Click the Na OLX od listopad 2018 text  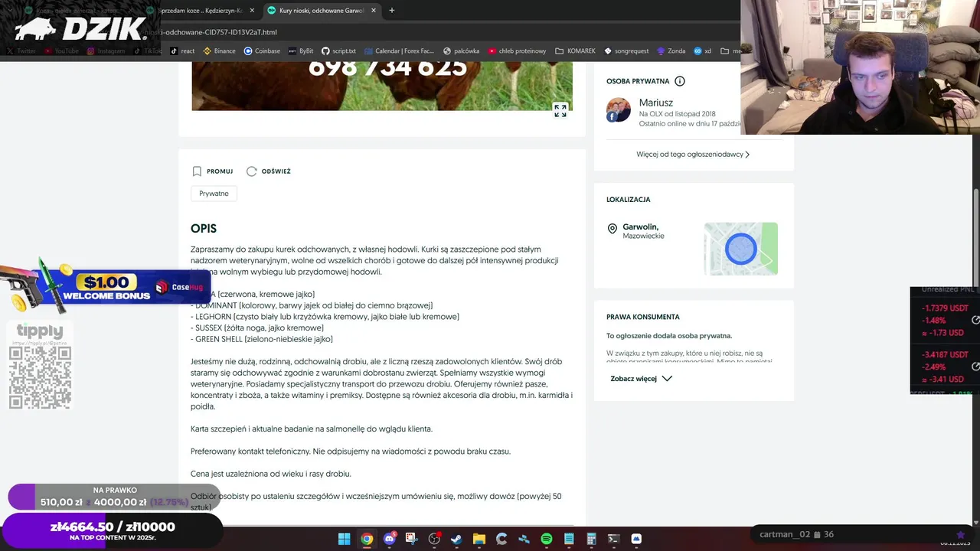678,114
